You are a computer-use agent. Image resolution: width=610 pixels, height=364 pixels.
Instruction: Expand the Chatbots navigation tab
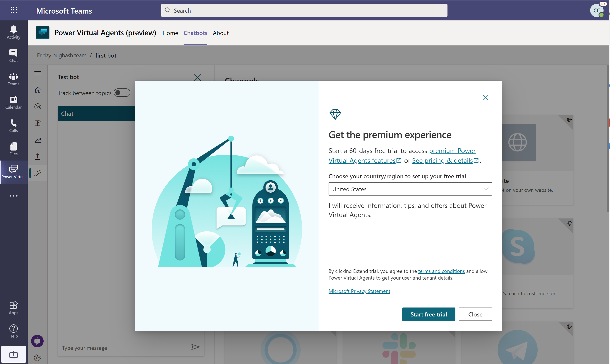tap(195, 33)
